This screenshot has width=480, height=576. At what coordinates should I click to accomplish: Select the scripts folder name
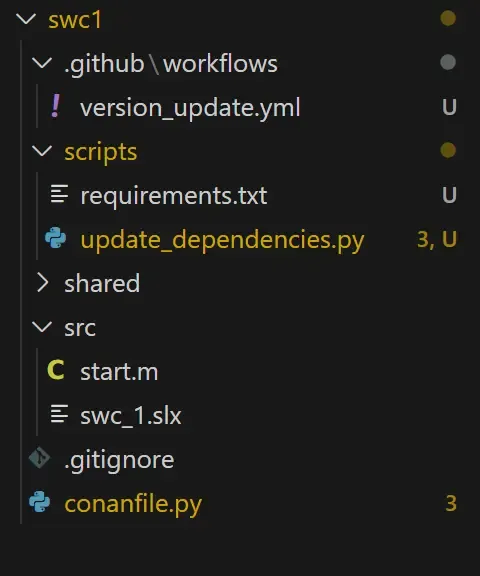(101, 152)
